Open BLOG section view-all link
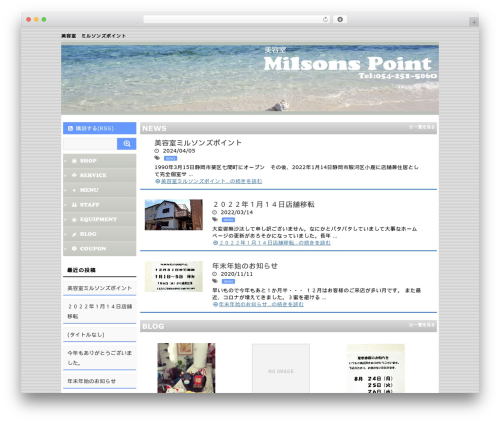 click(x=422, y=325)
